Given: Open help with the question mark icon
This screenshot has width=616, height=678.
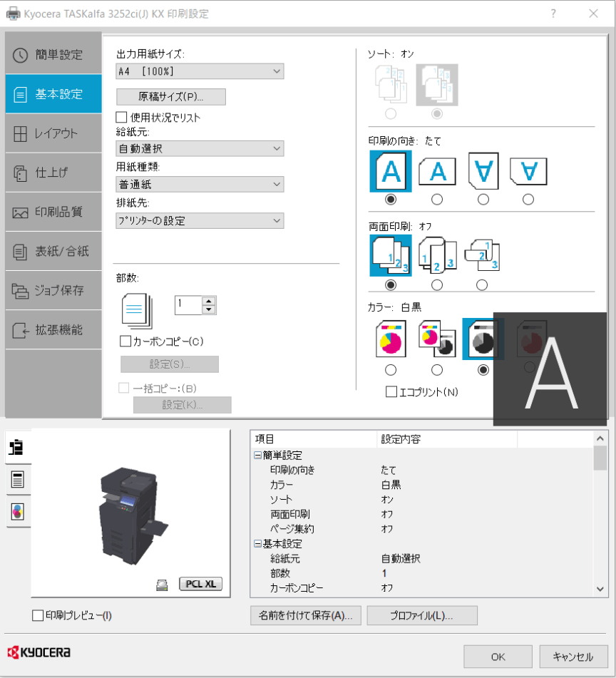Looking at the screenshot, I should [x=553, y=14].
